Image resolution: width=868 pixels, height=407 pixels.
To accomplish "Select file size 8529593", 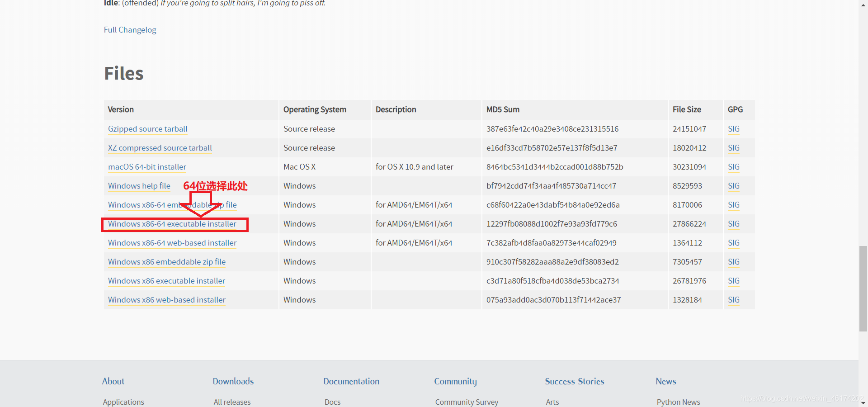I will tap(687, 186).
